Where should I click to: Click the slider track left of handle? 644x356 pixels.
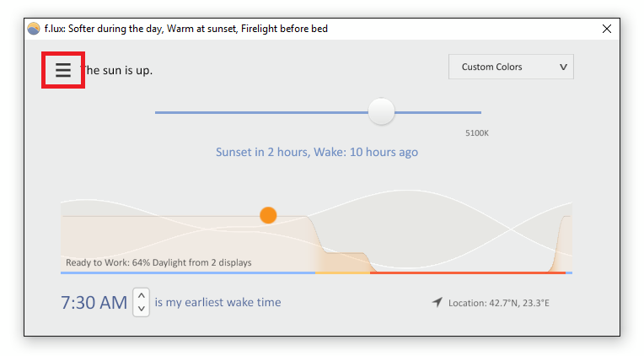261,112
